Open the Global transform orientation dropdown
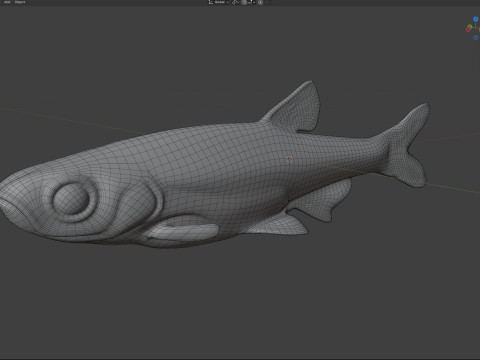The width and height of the screenshot is (480, 360). (x=219, y=2)
